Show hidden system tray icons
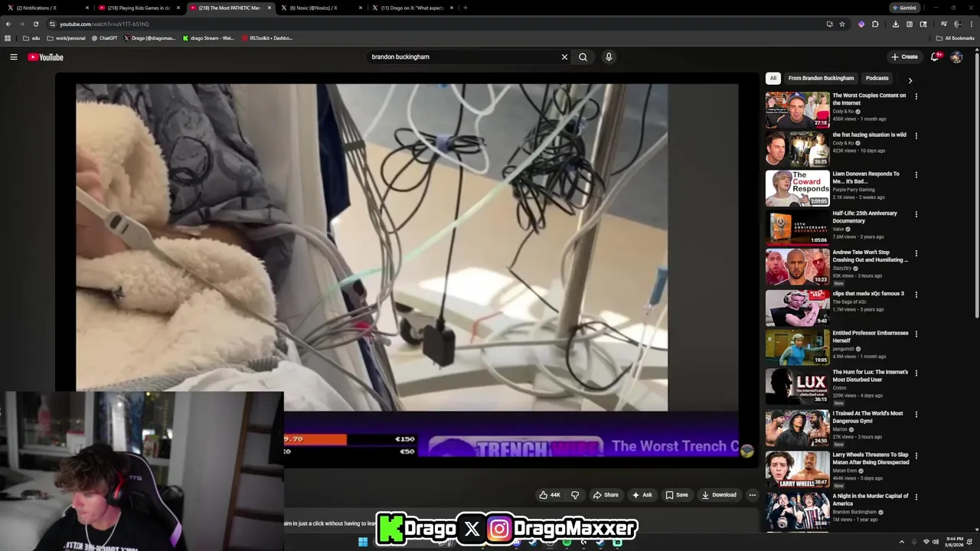This screenshot has height=551, width=980. tap(901, 542)
